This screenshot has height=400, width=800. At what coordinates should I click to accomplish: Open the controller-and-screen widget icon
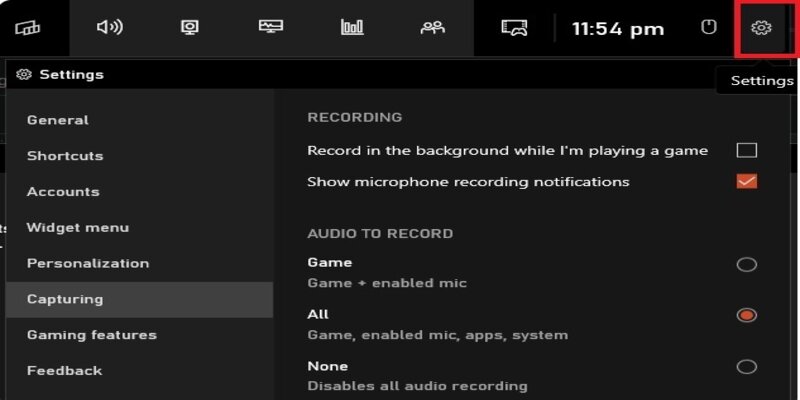tap(514, 28)
